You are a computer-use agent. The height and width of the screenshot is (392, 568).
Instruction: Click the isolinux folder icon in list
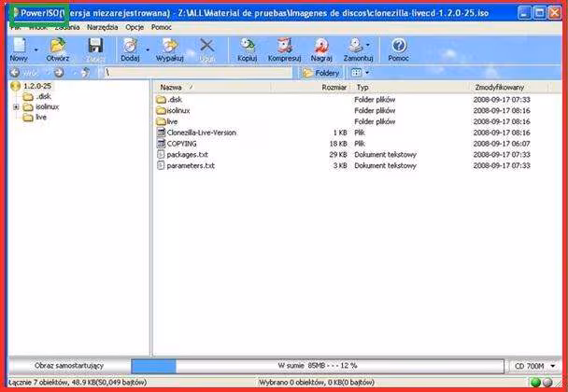coord(162,110)
